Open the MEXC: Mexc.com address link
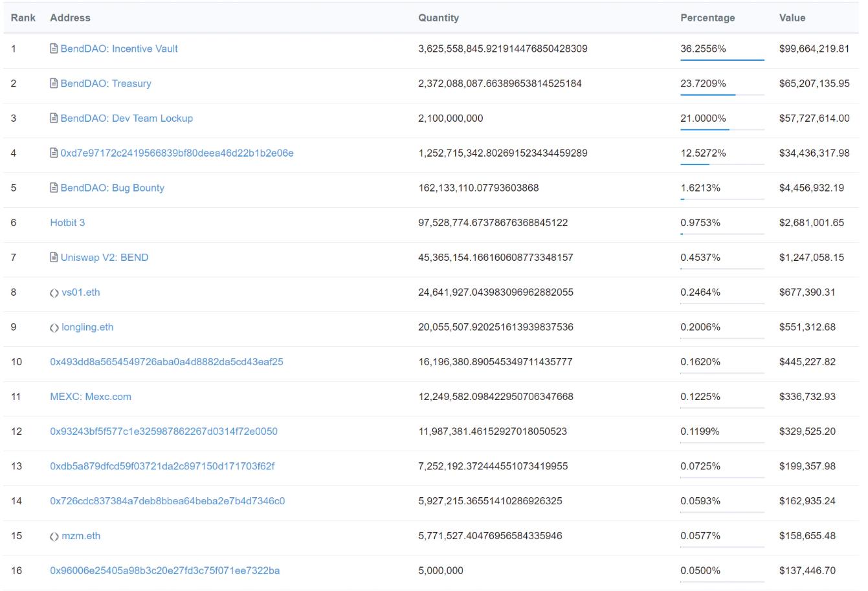868x591 pixels. (x=91, y=397)
